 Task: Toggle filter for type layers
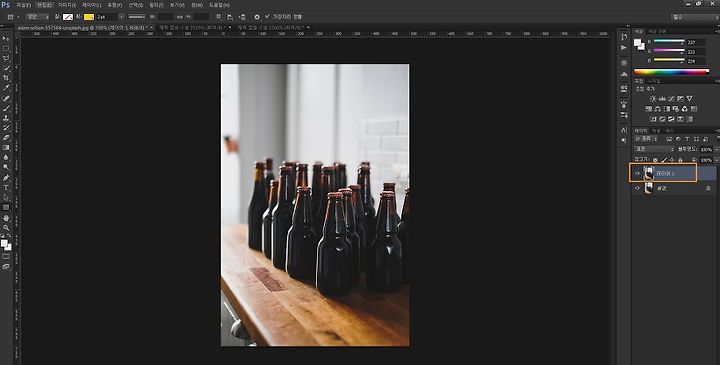[687, 139]
